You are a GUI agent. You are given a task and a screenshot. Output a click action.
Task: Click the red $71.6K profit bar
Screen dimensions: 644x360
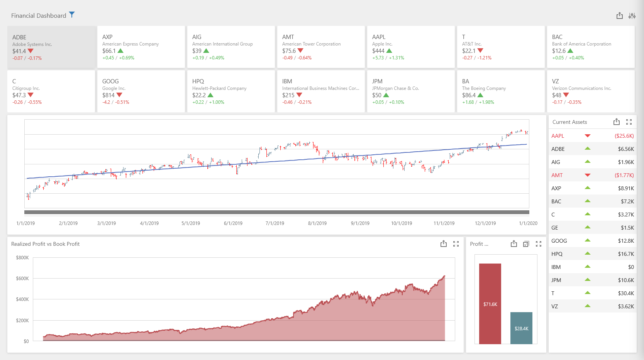tap(490, 304)
